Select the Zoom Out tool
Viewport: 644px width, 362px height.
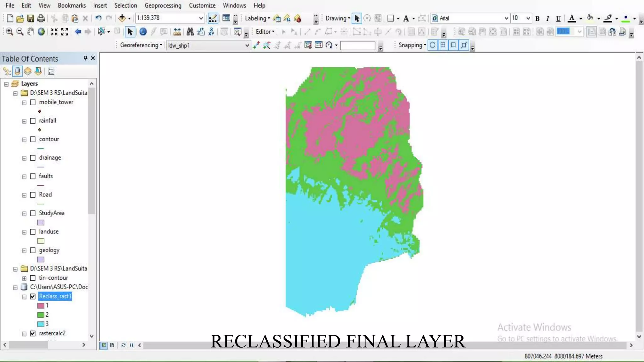(20, 32)
